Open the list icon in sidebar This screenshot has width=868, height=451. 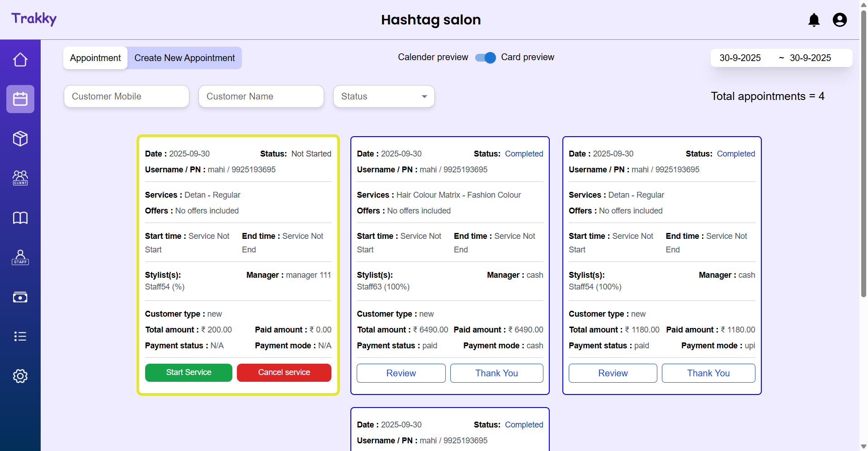coord(20,337)
